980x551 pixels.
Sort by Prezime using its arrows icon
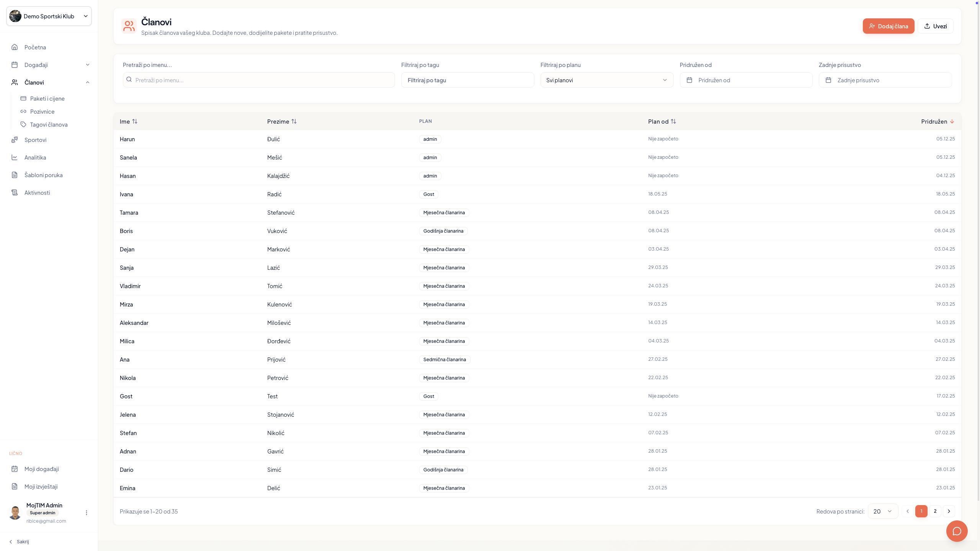[x=294, y=121]
